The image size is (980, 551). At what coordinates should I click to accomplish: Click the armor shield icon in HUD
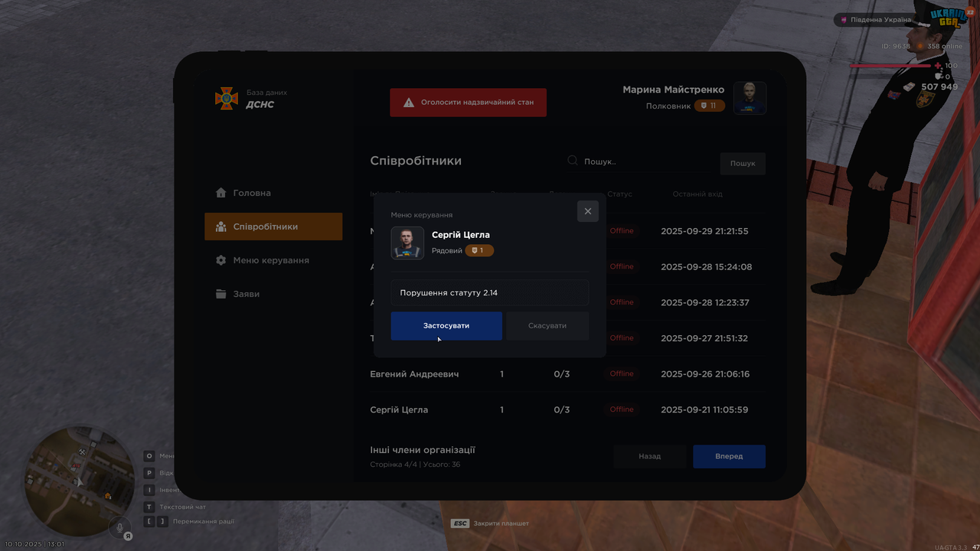coord(938,77)
